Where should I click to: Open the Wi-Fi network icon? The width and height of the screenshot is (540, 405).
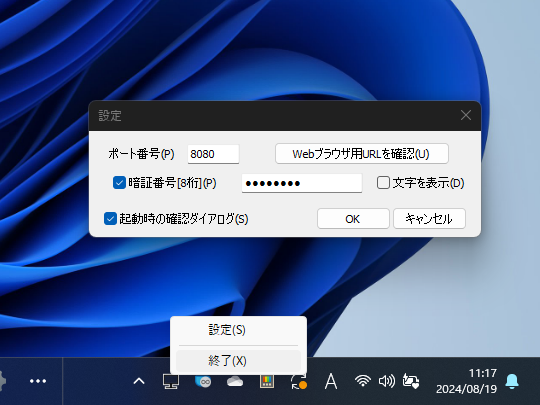[x=363, y=381]
